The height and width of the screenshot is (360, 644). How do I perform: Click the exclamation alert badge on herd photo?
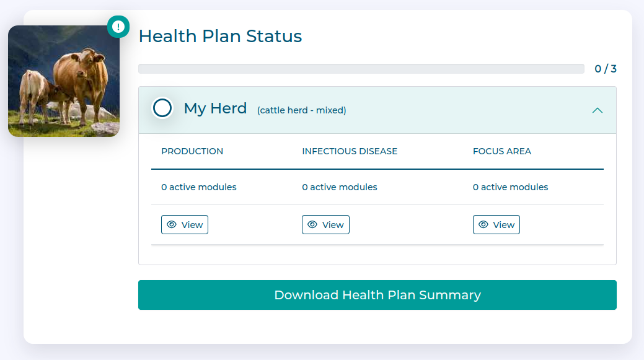point(118,27)
